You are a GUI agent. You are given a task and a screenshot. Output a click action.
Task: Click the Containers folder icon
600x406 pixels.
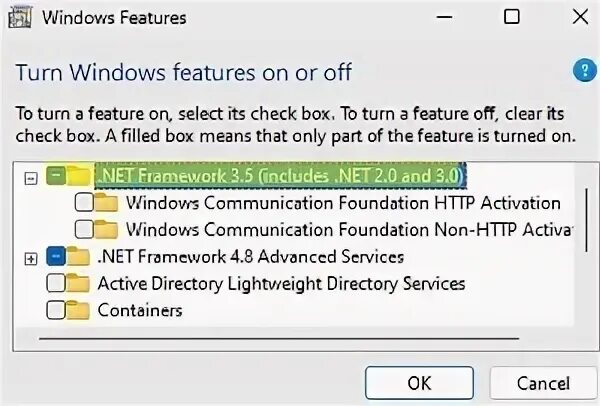79,311
